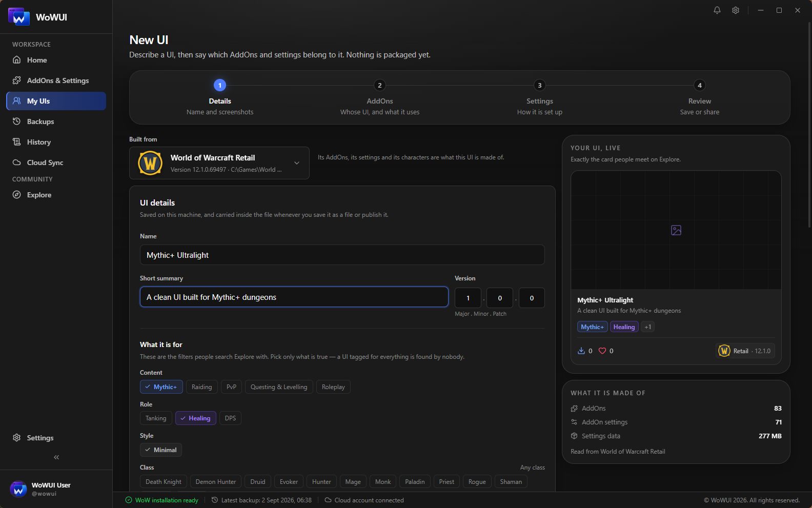
Task: Click Cloud account connected status
Action: coord(364,500)
